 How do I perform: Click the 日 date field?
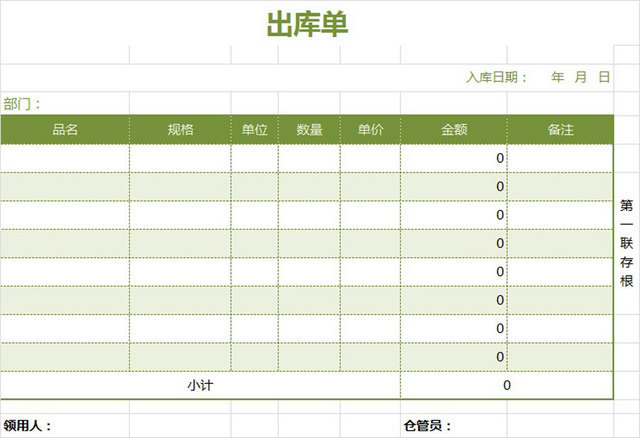click(604, 77)
